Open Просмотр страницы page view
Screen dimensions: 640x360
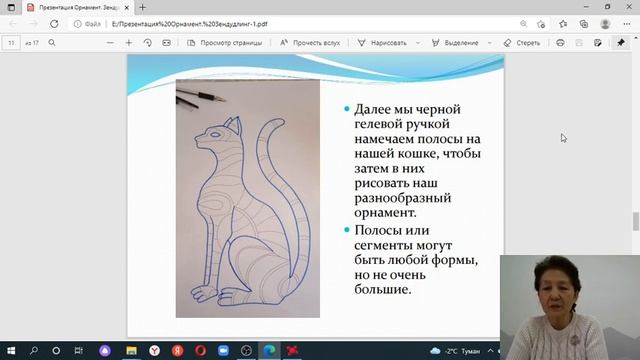[224, 43]
